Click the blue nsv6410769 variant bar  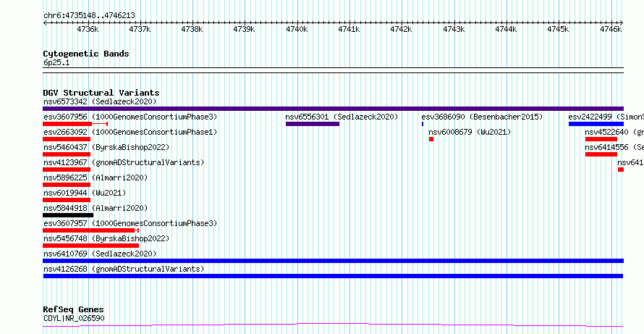click(x=333, y=261)
